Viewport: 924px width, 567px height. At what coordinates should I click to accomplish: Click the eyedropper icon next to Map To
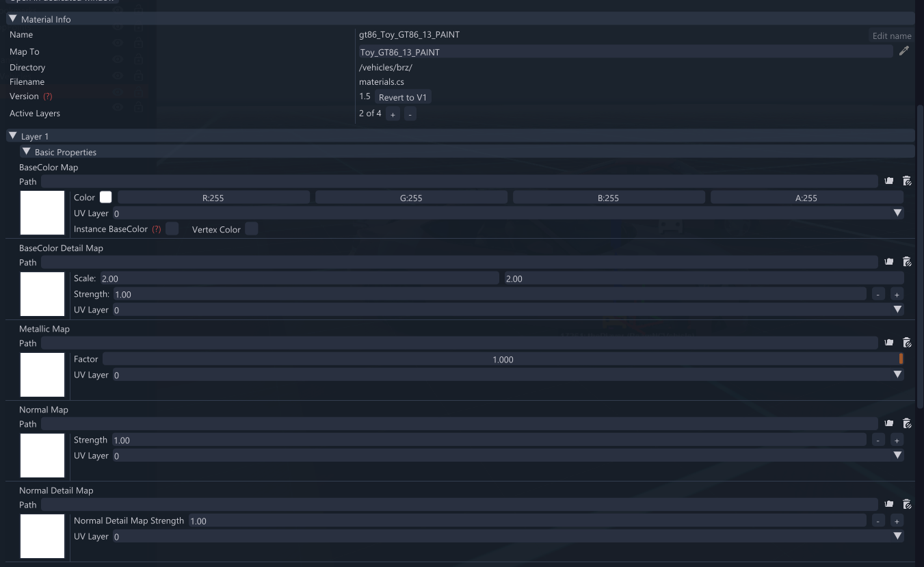pyautogui.click(x=904, y=51)
